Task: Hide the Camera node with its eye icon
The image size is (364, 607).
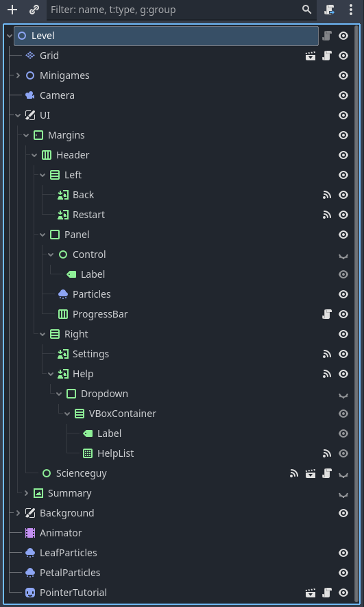Action: coord(343,95)
